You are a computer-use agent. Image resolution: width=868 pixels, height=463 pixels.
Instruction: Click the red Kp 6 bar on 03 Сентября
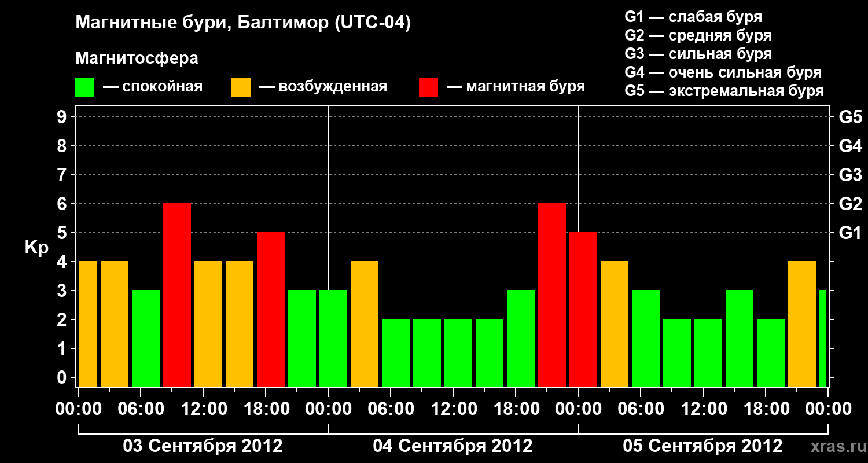pos(177,295)
